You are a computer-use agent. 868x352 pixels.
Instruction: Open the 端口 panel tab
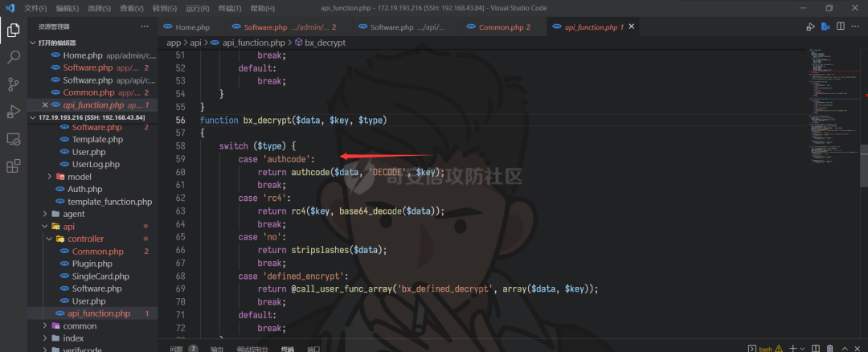click(313, 349)
